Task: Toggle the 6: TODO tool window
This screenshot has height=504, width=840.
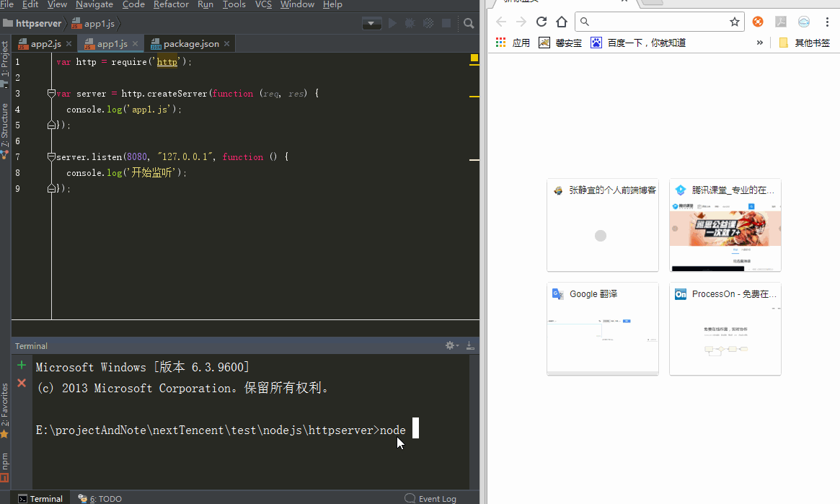Action: [100, 498]
